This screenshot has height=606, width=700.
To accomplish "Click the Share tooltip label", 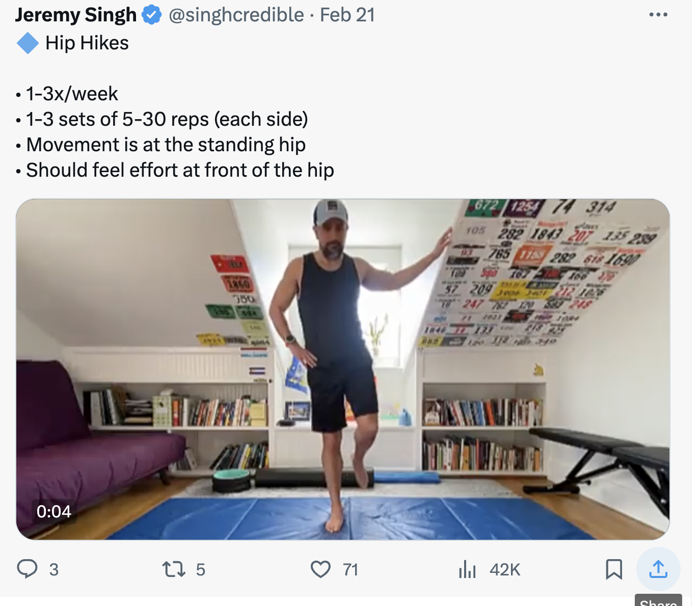I will 658,602.
